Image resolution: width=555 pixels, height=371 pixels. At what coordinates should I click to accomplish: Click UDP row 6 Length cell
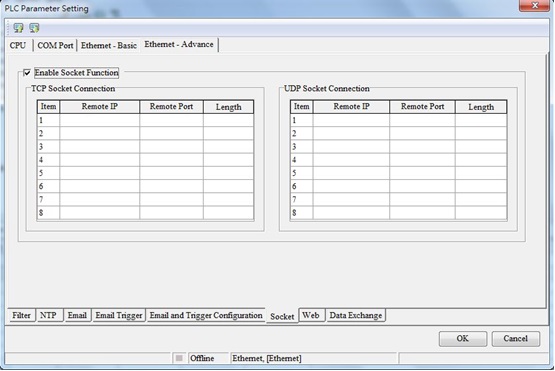click(x=481, y=186)
